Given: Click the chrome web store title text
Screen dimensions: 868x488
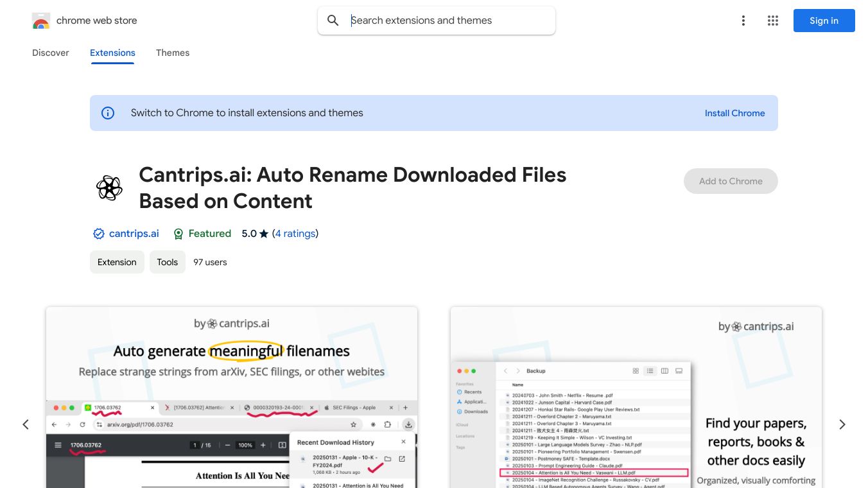Looking at the screenshot, I should coord(97,21).
